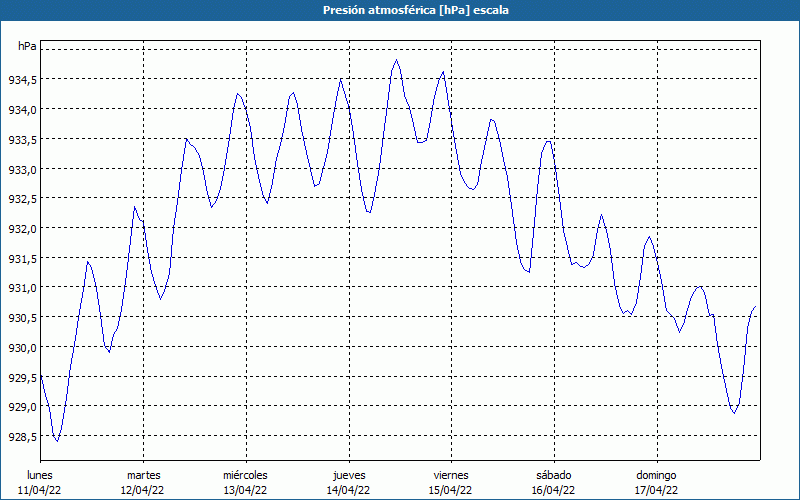Click the 'martes' day label

143,475
